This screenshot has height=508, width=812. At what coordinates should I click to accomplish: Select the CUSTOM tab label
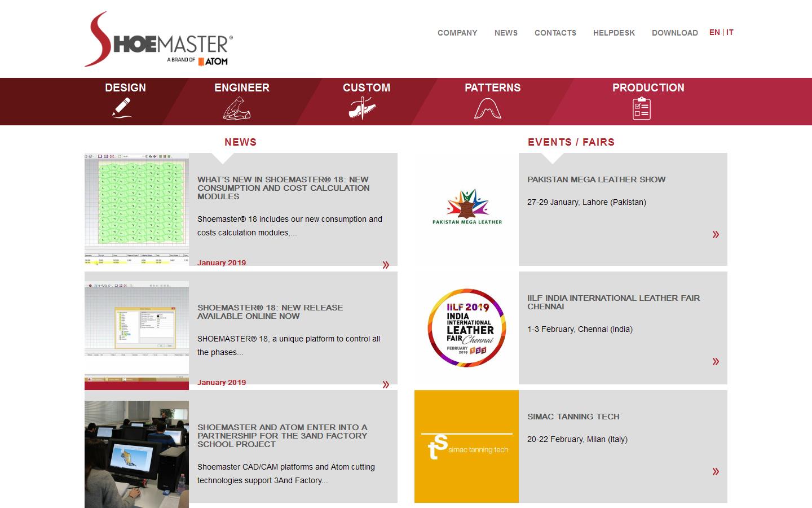[x=367, y=87]
